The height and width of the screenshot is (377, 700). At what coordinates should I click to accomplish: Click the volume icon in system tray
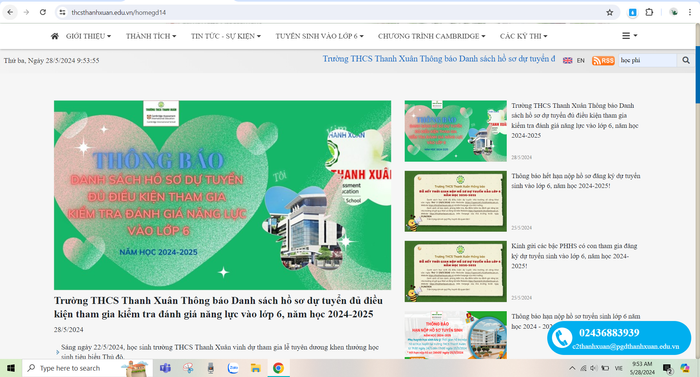click(x=593, y=369)
